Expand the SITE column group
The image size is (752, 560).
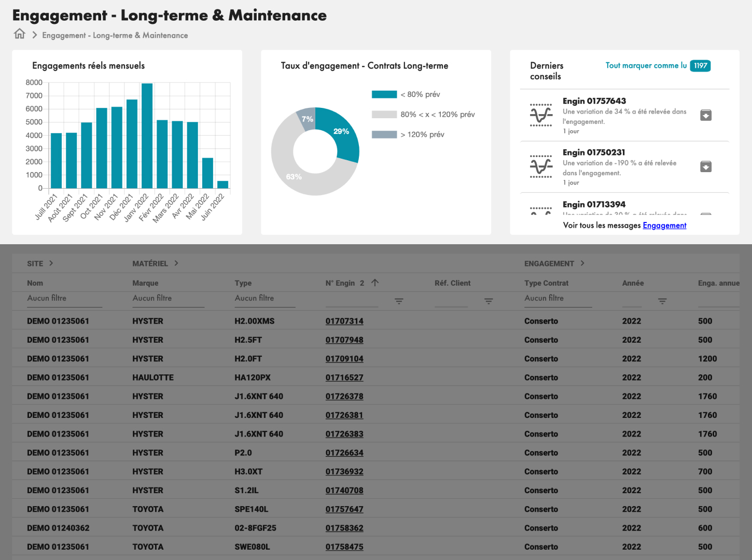click(x=51, y=263)
